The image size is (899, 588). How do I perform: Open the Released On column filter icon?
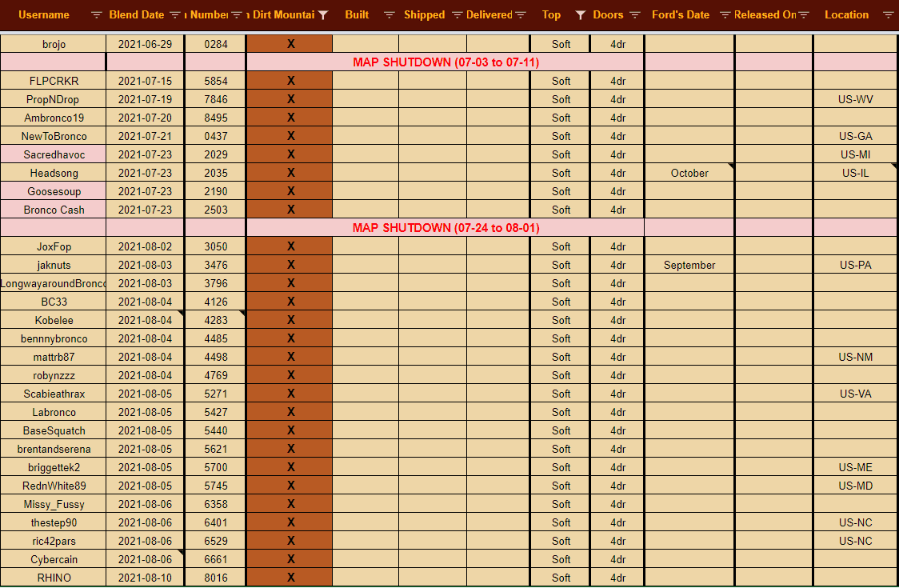coord(804,15)
